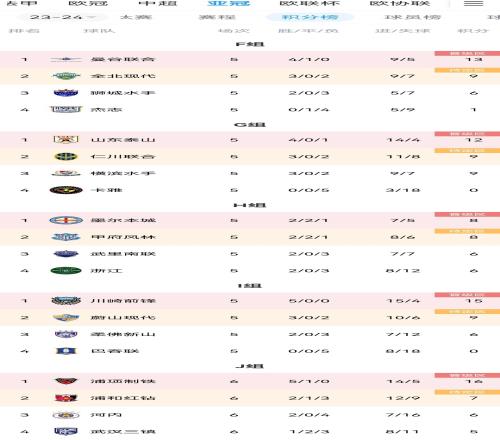Open 浦和红钻 team name link
500x440 pixels.
[x=123, y=398]
